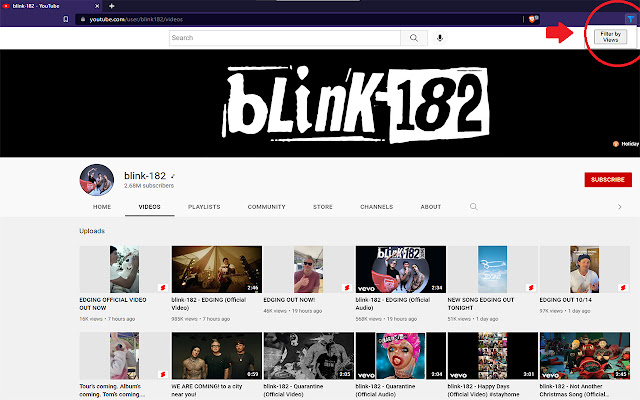Screen dimensions: 640x400
Task: Click the blink-182 channel avatar
Action: 97,180
